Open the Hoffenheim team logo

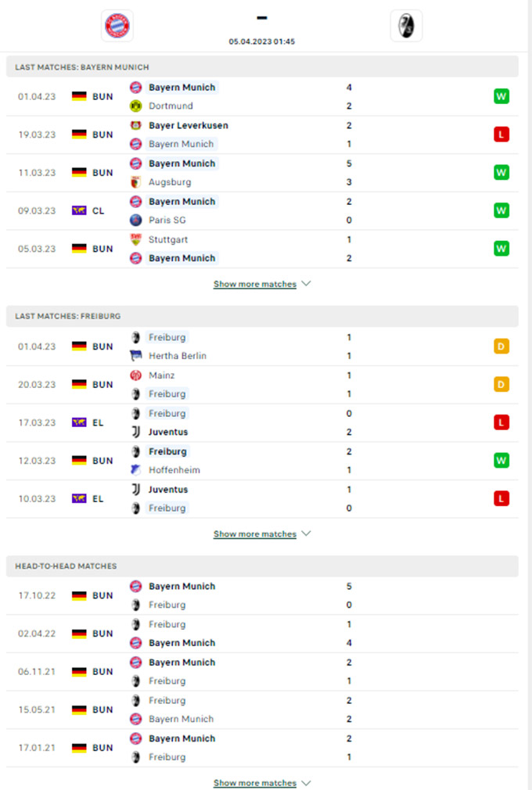point(135,470)
